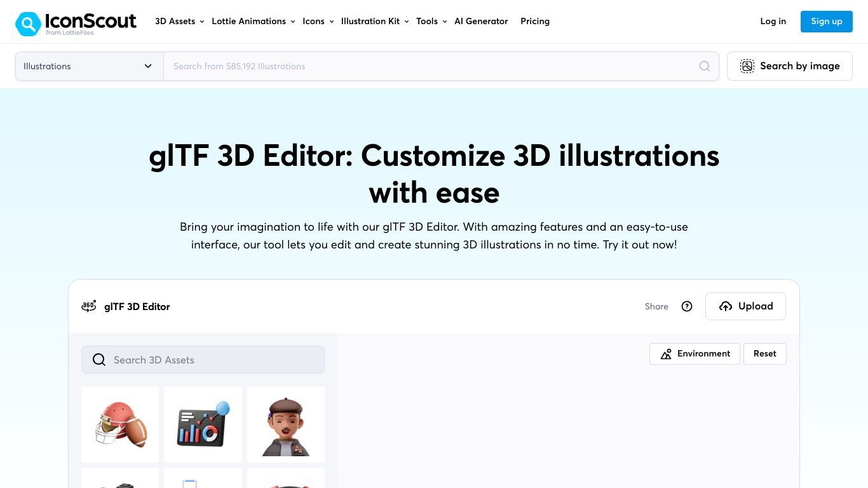
Task: Open the Illustrations category dropdown
Action: pos(89,66)
